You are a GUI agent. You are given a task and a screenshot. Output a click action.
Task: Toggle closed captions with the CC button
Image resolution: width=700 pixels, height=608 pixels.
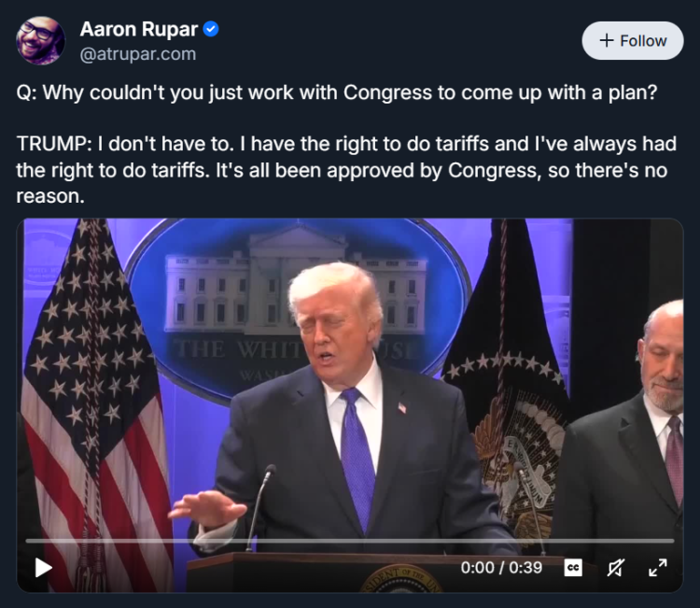coord(573,568)
